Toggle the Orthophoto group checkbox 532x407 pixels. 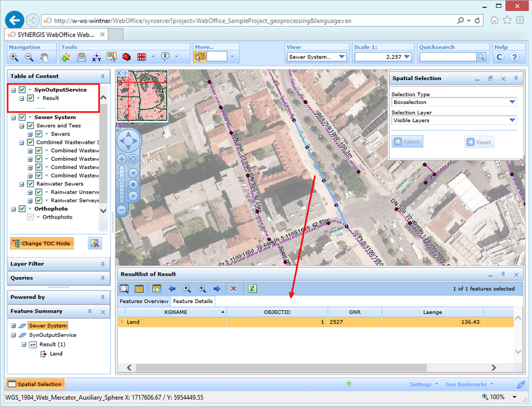click(22, 209)
